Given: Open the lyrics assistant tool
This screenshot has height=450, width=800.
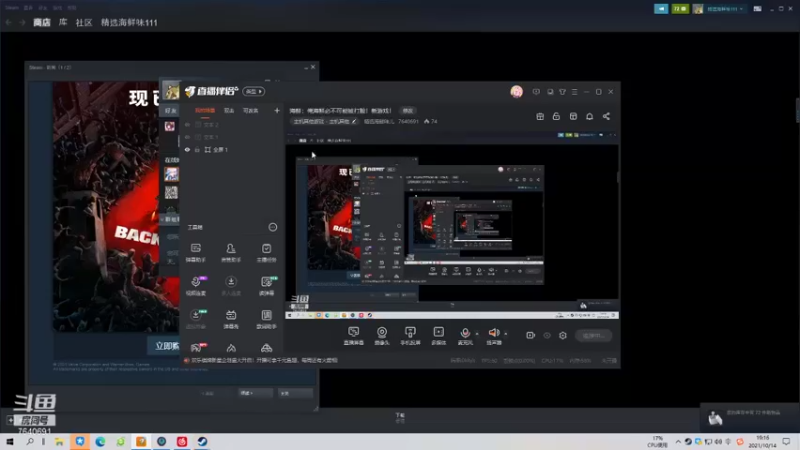Looking at the screenshot, I should pos(266,319).
